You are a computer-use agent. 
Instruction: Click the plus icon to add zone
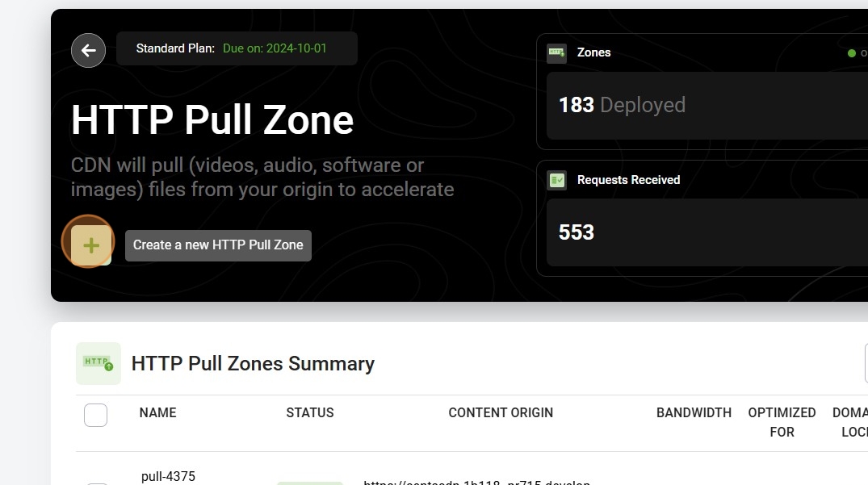90,245
